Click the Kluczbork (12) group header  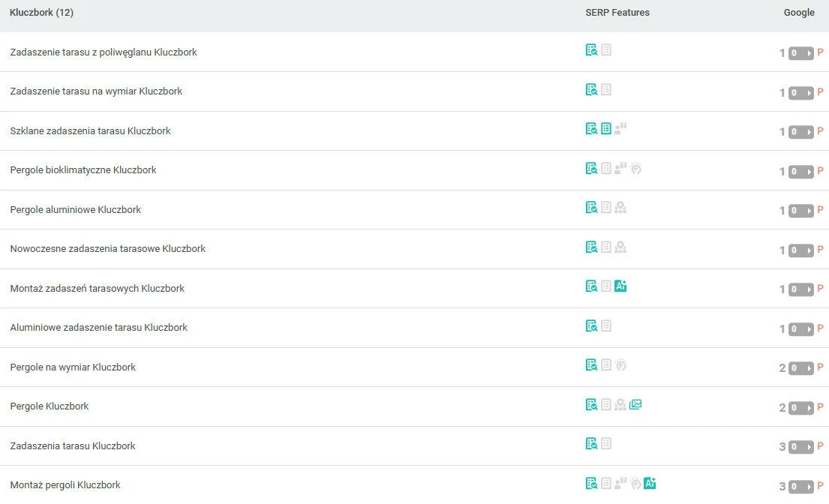coord(42,13)
